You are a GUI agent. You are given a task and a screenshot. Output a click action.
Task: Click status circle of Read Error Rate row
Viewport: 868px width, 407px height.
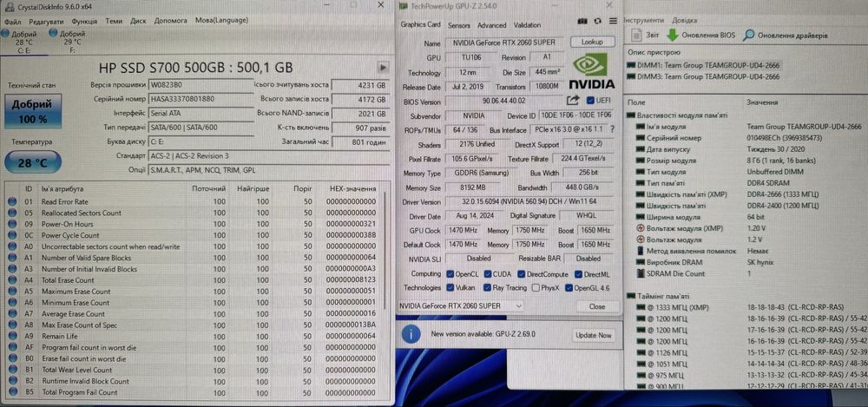tap(12, 201)
